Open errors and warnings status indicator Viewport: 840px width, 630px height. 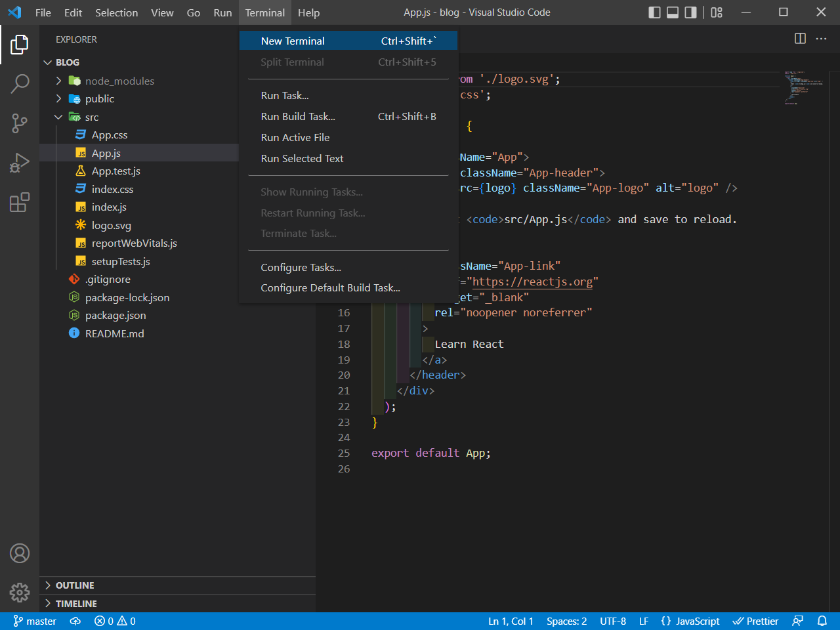coord(115,621)
